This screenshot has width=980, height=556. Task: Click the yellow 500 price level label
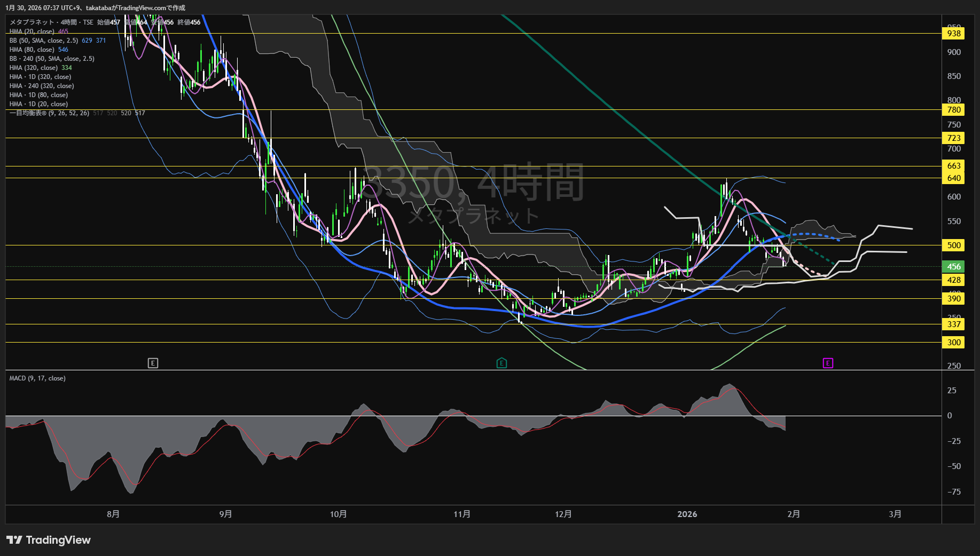954,245
